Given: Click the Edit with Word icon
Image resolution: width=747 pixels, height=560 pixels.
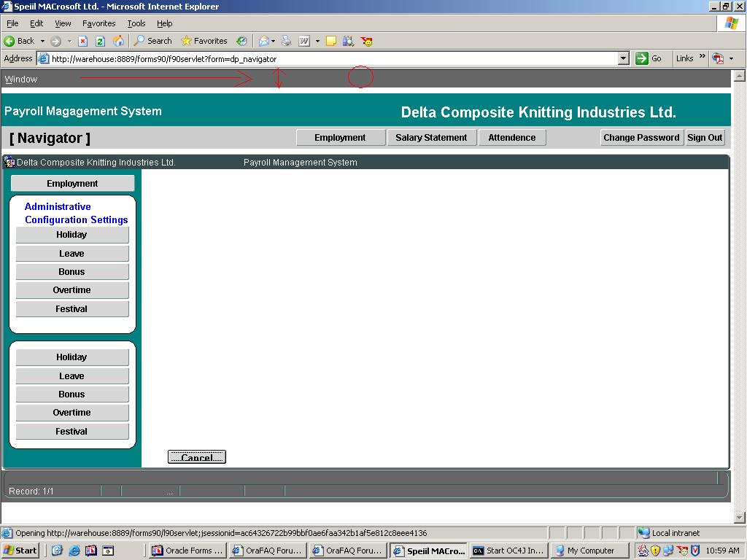Looking at the screenshot, I should click(x=304, y=41).
